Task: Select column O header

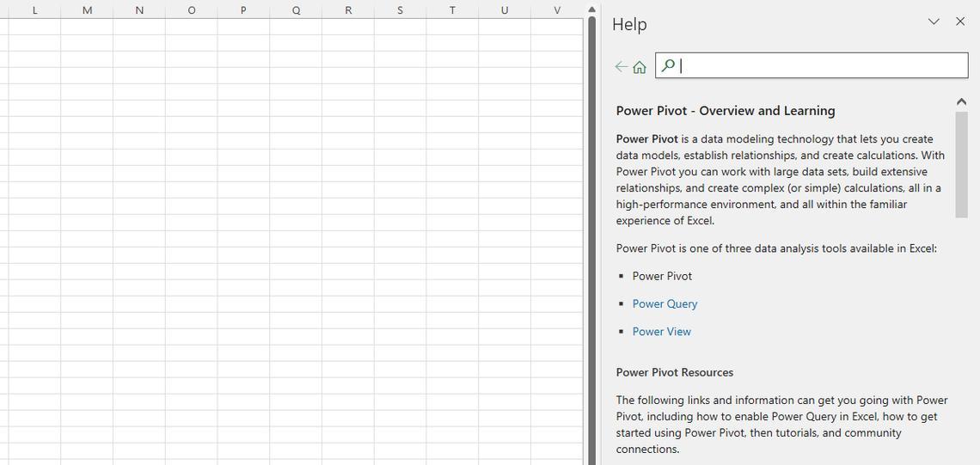Action: coord(191,10)
